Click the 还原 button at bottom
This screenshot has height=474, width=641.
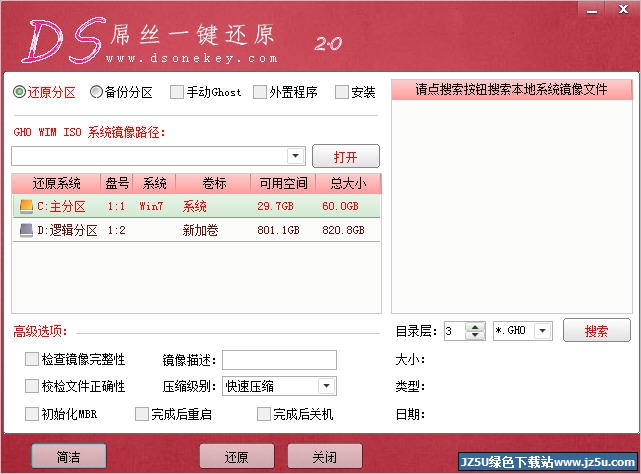click(237, 456)
